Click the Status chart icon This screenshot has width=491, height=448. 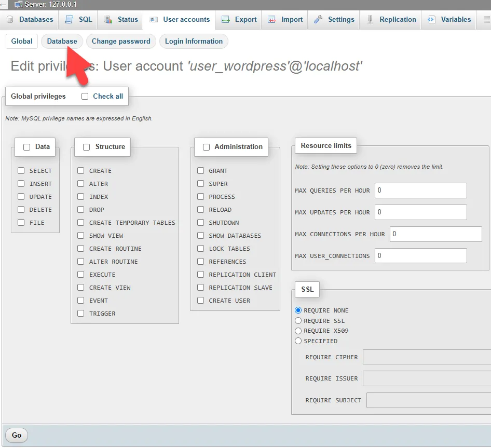coord(108,19)
